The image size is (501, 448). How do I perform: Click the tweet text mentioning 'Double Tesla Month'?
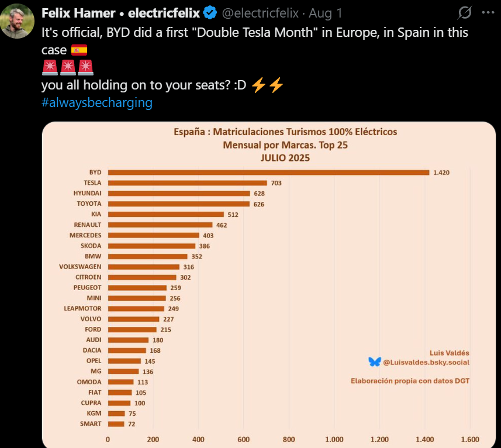pyautogui.click(x=255, y=32)
